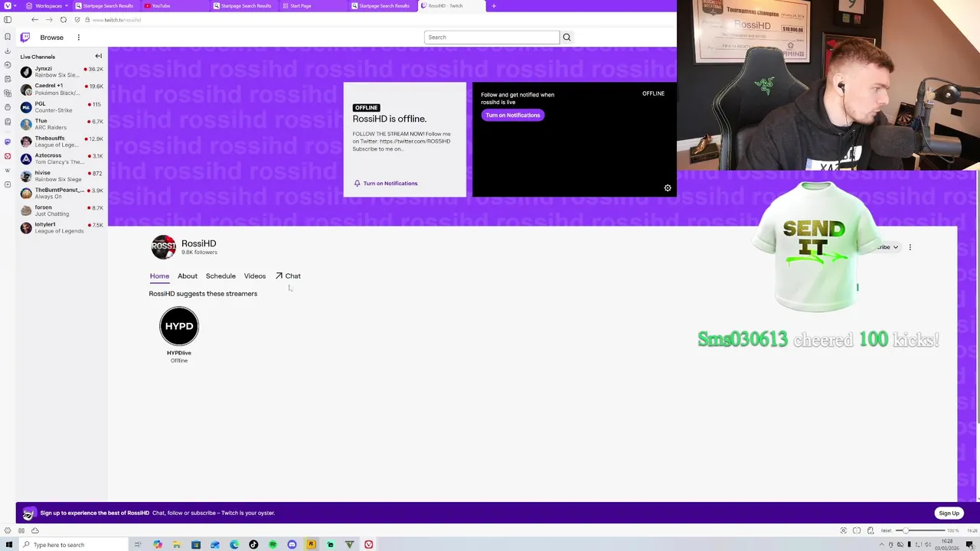
Task: Click the page vertical scrollbar
Action: (978, 298)
